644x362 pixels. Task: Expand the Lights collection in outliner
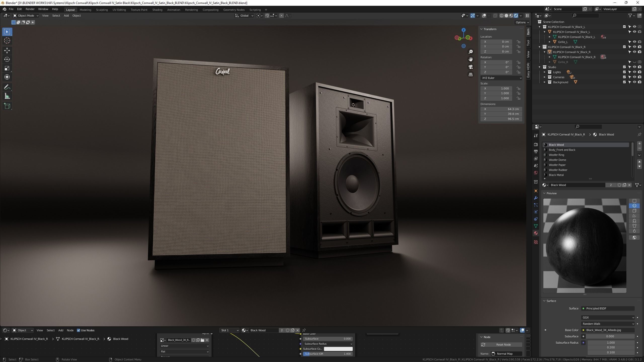(x=545, y=72)
